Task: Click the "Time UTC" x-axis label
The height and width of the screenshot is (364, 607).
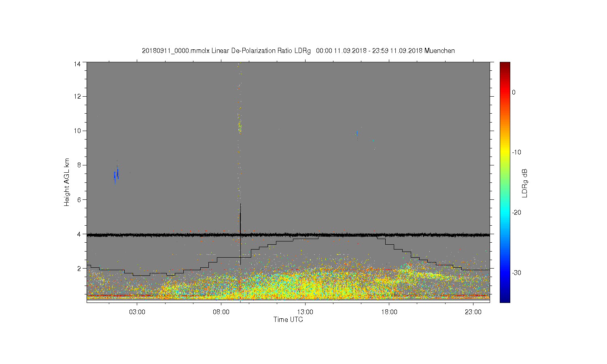Action: [x=288, y=320]
